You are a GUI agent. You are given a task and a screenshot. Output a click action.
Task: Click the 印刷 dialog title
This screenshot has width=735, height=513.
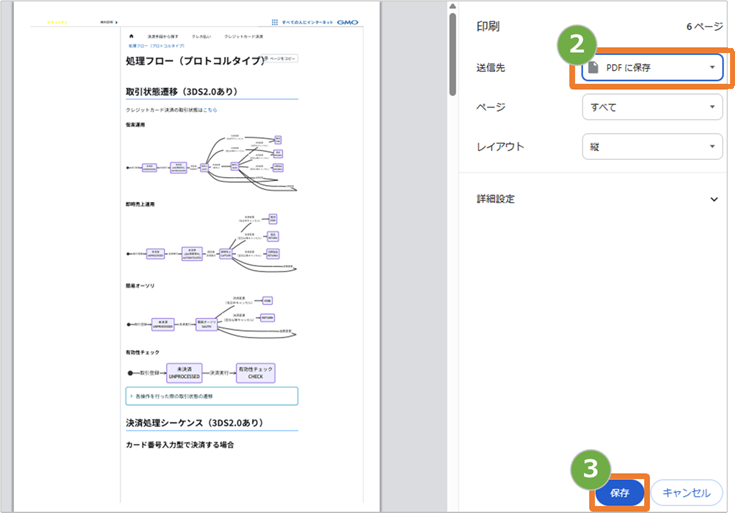(x=488, y=26)
